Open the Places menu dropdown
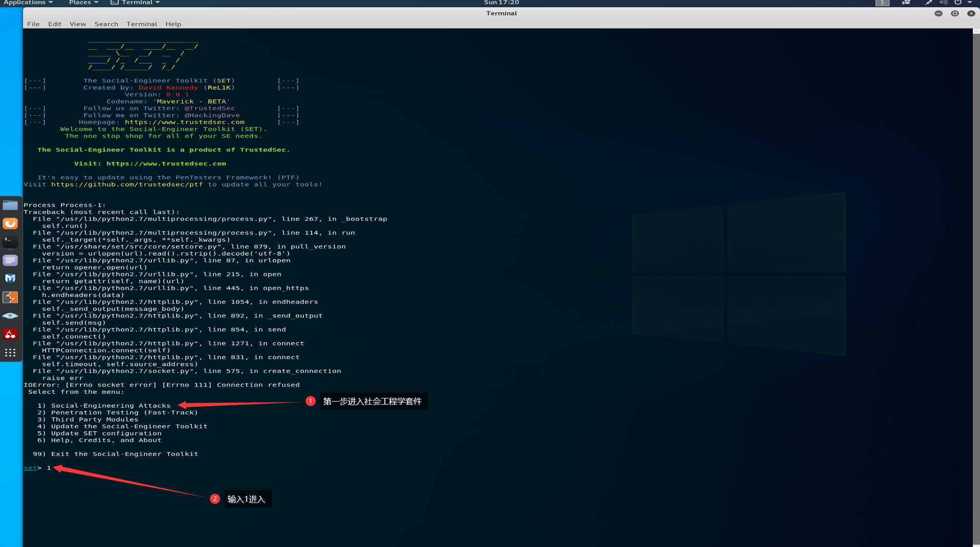 click(x=83, y=3)
